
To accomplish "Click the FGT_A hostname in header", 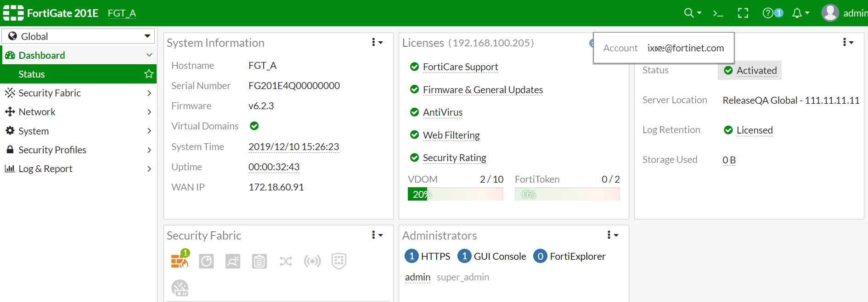I will point(122,13).
